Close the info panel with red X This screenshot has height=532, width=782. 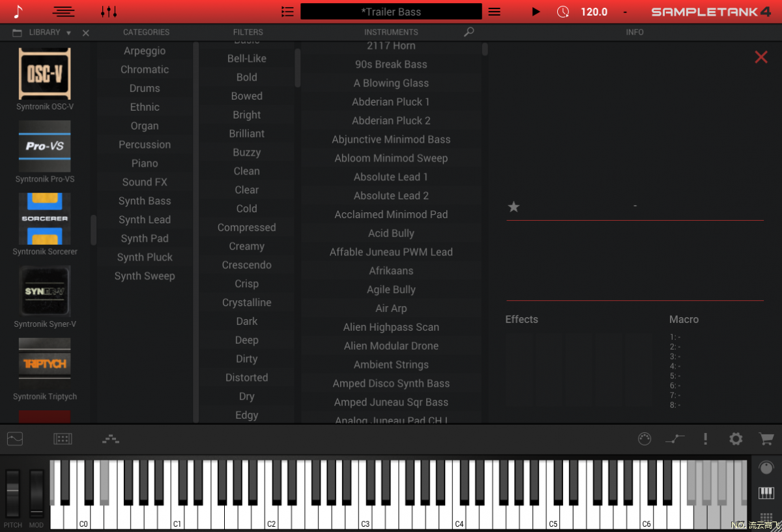[761, 57]
